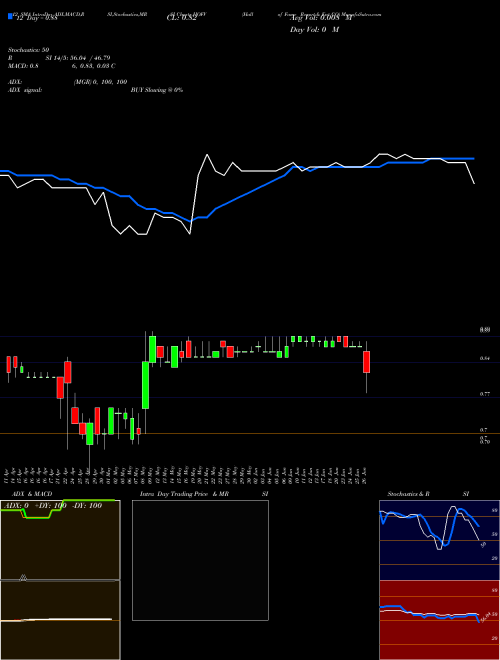Select the tall green breakout candlestick
Viewport: 500px width, 660px height.
[x=145, y=385]
